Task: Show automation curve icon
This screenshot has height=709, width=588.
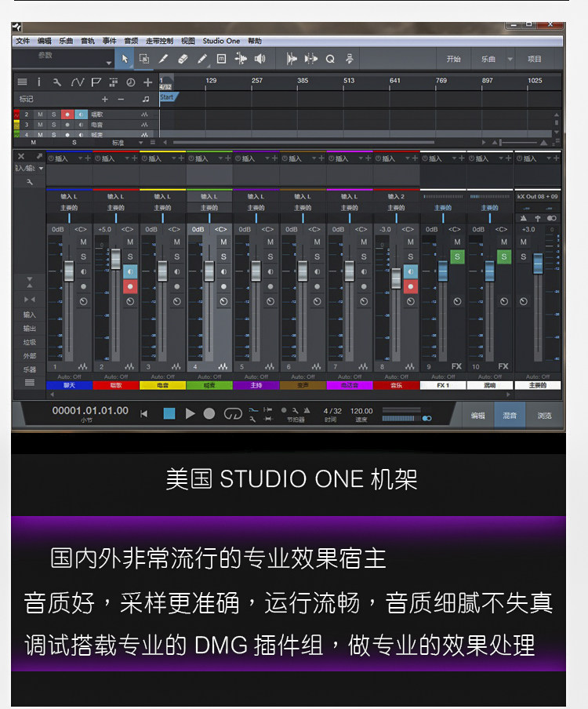Action: [x=78, y=82]
